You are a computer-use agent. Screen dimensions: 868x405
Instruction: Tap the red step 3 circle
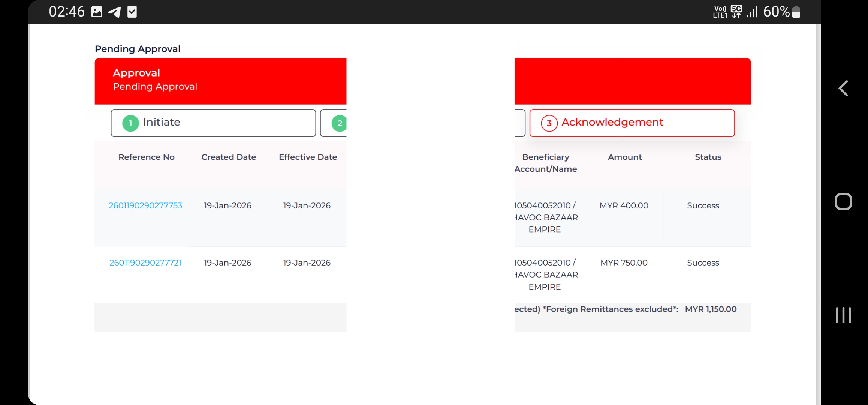point(549,123)
